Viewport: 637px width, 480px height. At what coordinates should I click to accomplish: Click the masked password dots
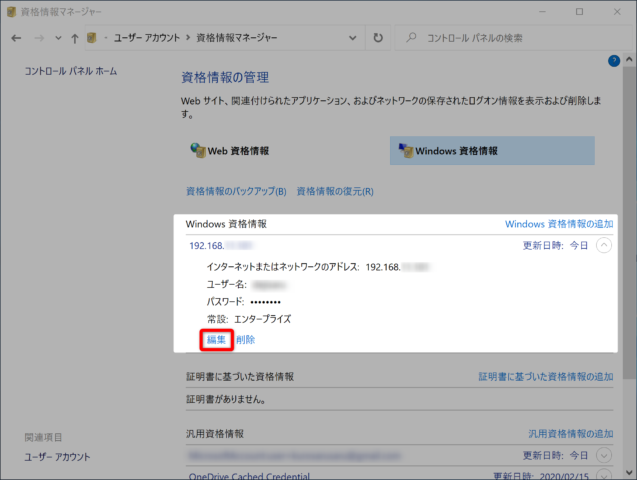(266, 302)
